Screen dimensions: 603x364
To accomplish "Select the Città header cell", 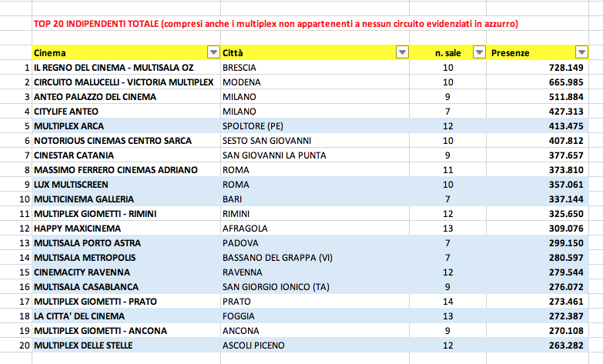I will click(315, 52).
